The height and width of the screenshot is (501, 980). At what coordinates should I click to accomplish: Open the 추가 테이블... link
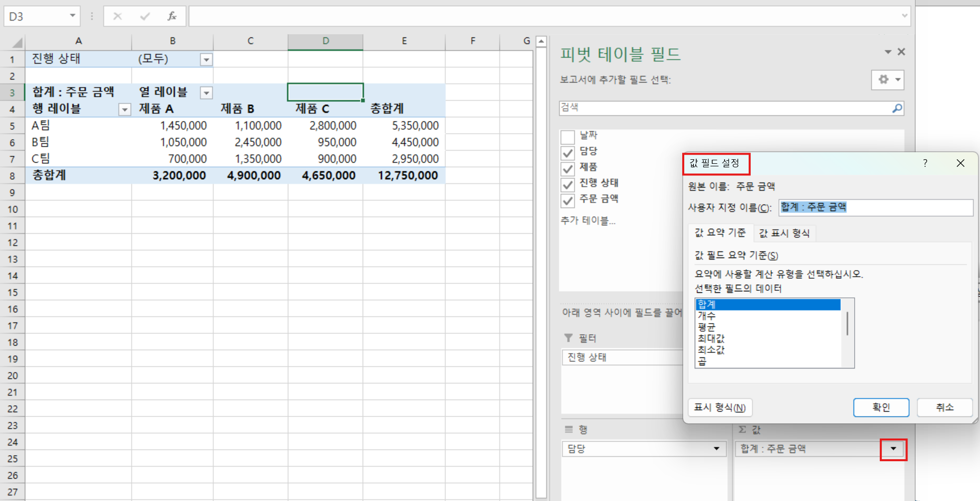(x=587, y=221)
